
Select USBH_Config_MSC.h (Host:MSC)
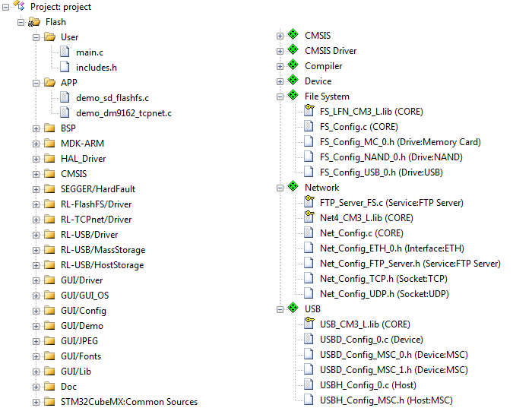(386, 400)
